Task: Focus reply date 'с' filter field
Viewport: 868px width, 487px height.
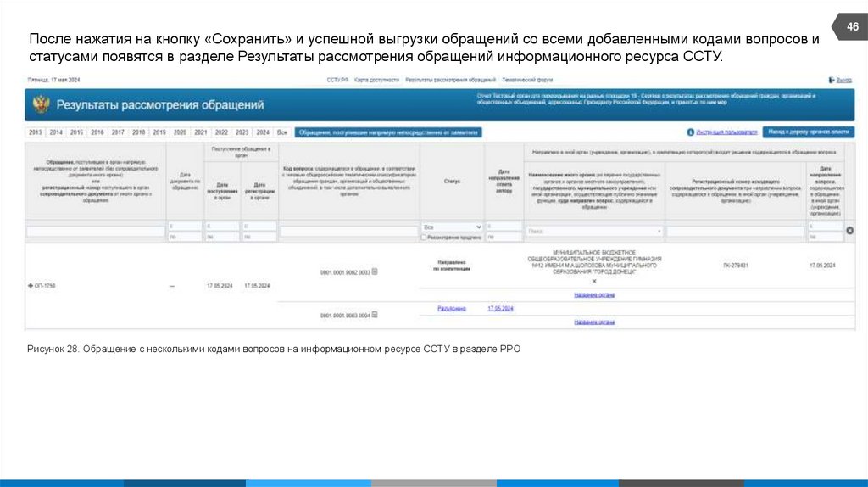Action: [x=504, y=226]
